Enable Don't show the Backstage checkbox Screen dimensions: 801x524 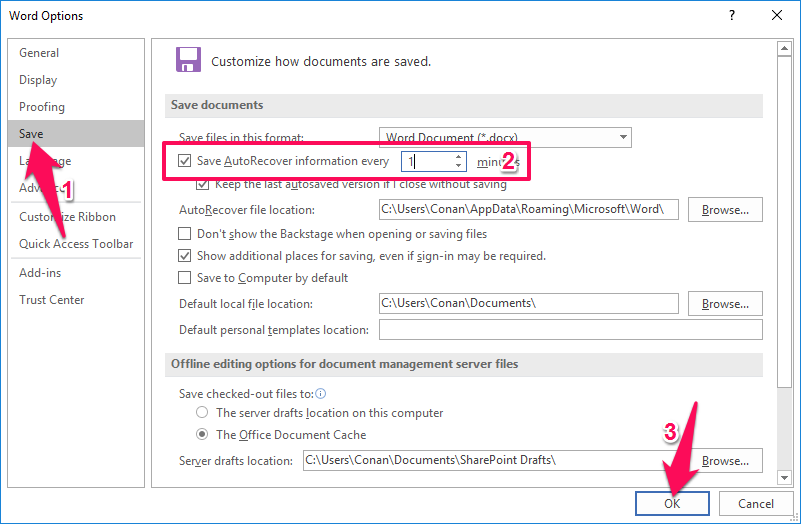[184, 234]
